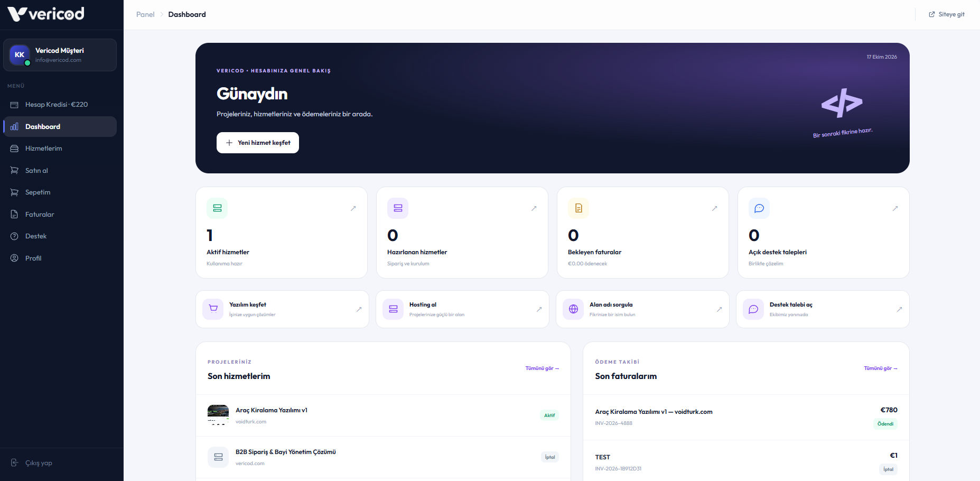Open B2B Sipariş & Bayi Yönetim Çözümü service

pyautogui.click(x=383, y=457)
